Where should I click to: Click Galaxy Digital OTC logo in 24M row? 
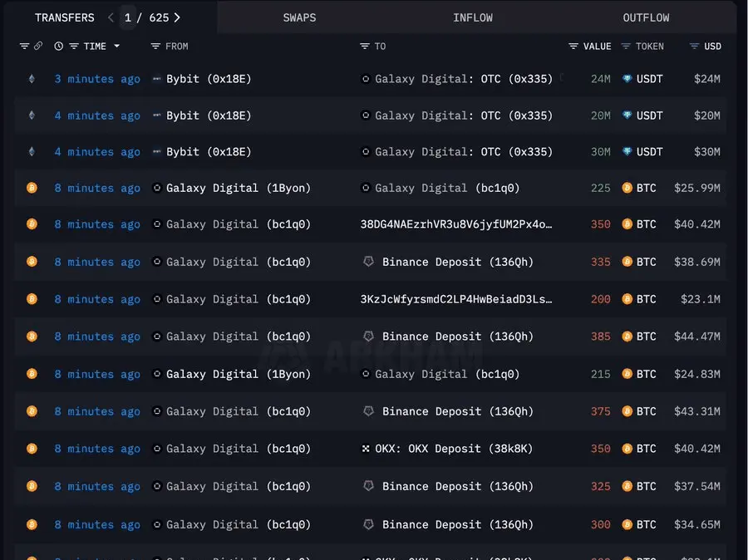coord(366,79)
